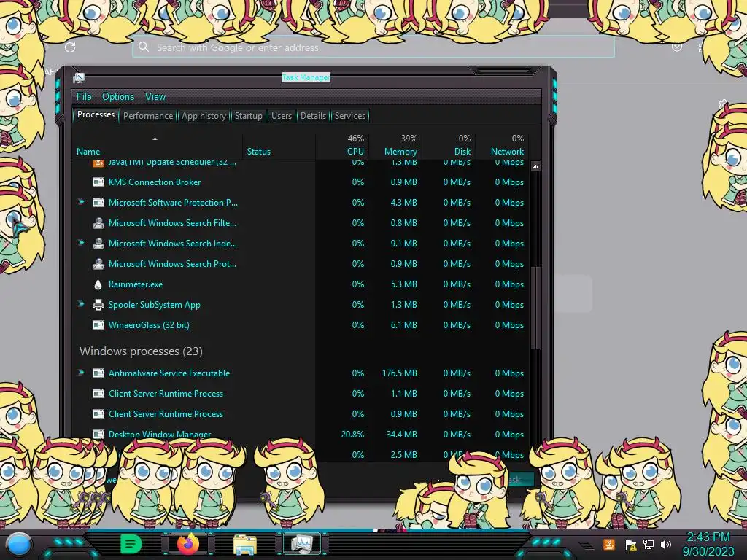
Task: Click the Windows processes (23) group heading
Action: (x=141, y=351)
